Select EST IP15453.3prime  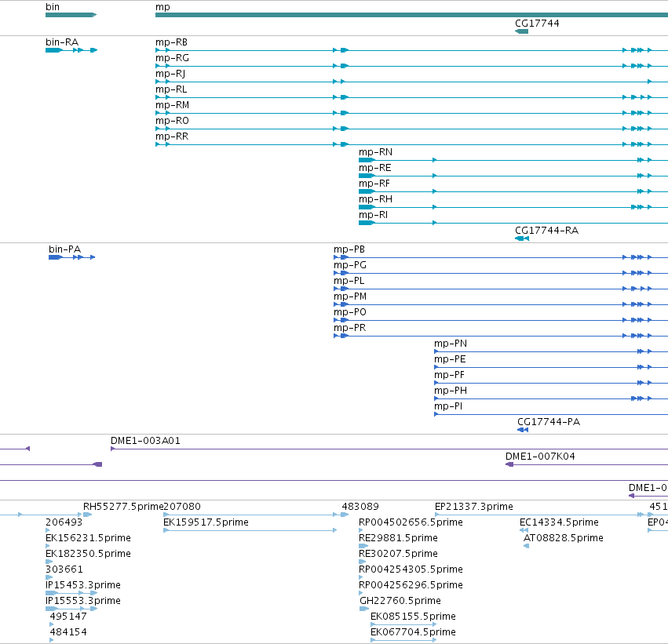pos(83,585)
